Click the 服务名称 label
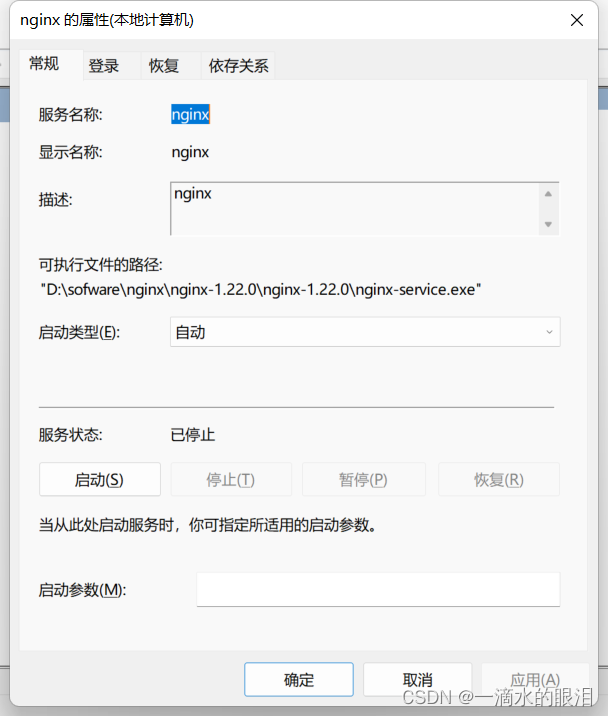 tap(70, 114)
